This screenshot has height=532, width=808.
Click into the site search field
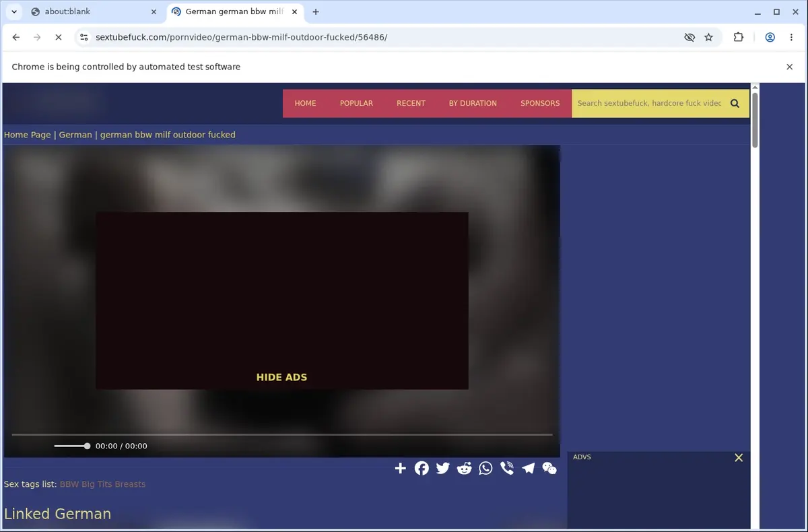tap(648, 103)
